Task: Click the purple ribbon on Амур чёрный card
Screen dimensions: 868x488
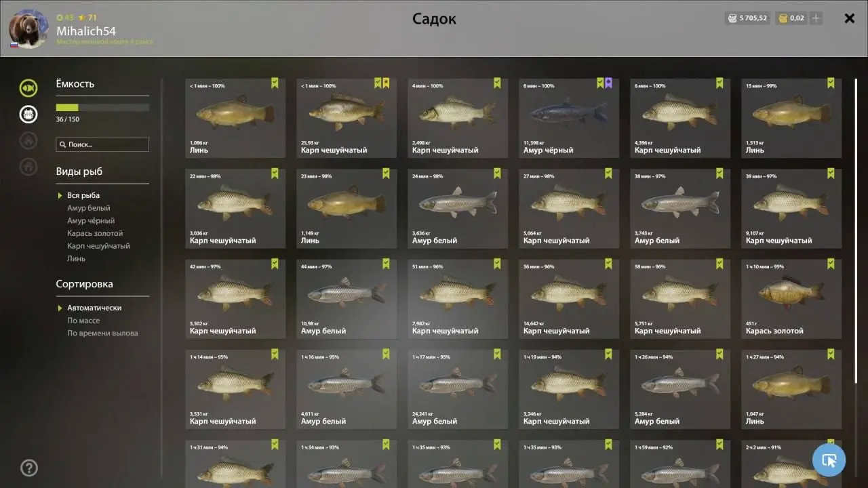Action: tap(608, 83)
